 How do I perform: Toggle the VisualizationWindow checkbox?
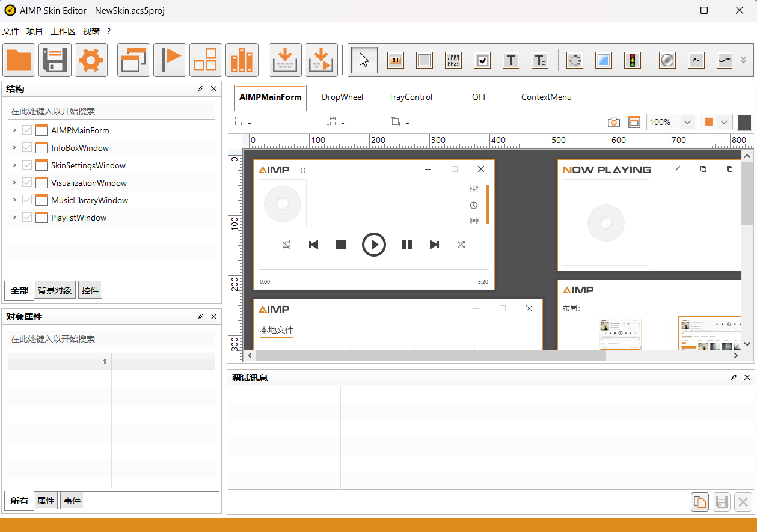27,183
